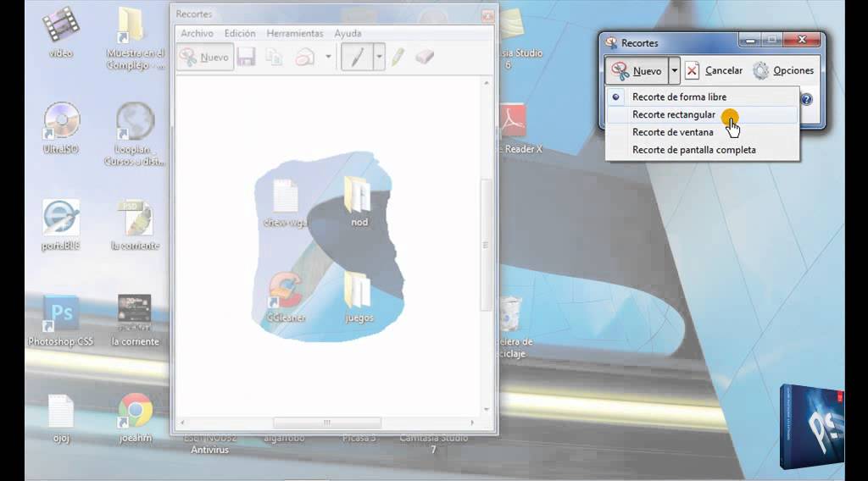Select the Eraser tool
This screenshot has height=481, width=868.
coord(425,57)
